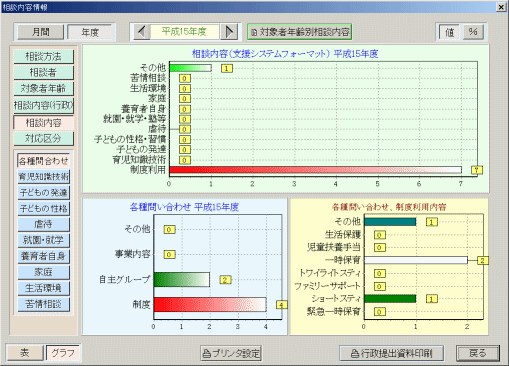Click the red 制度利用 bar in top chart
Image resolution: width=509 pixels, height=366 pixels.
click(x=315, y=170)
